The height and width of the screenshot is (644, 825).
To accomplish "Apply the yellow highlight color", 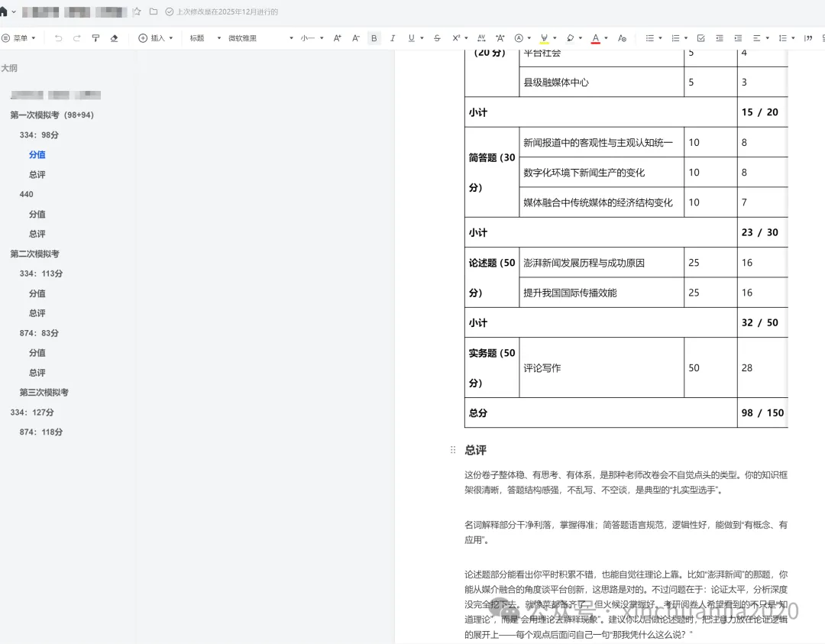I will pyautogui.click(x=545, y=38).
